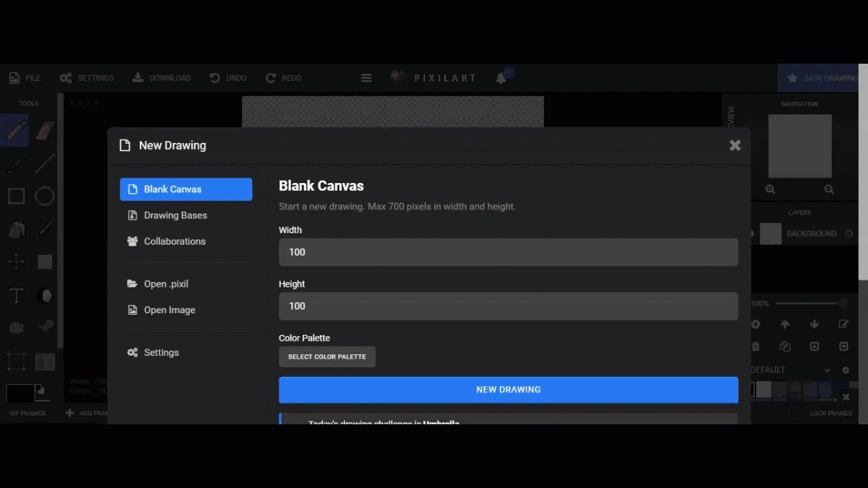Select the Bucket fill tool
The width and height of the screenshot is (868, 488).
(16, 229)
